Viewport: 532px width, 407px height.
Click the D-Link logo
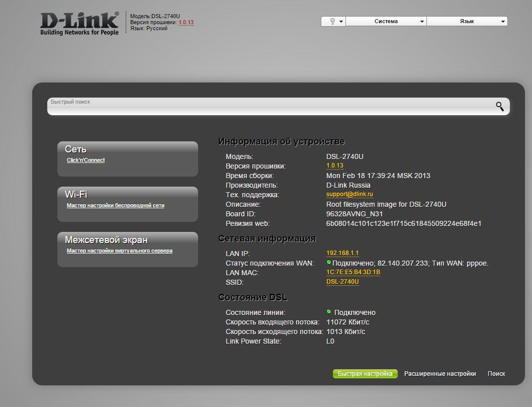(x=79, y=24)
